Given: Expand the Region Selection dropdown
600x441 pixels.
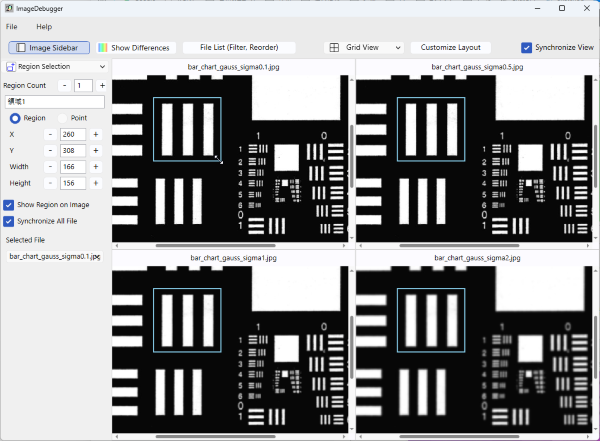Looking at the screenshot, I should point(55,66).
